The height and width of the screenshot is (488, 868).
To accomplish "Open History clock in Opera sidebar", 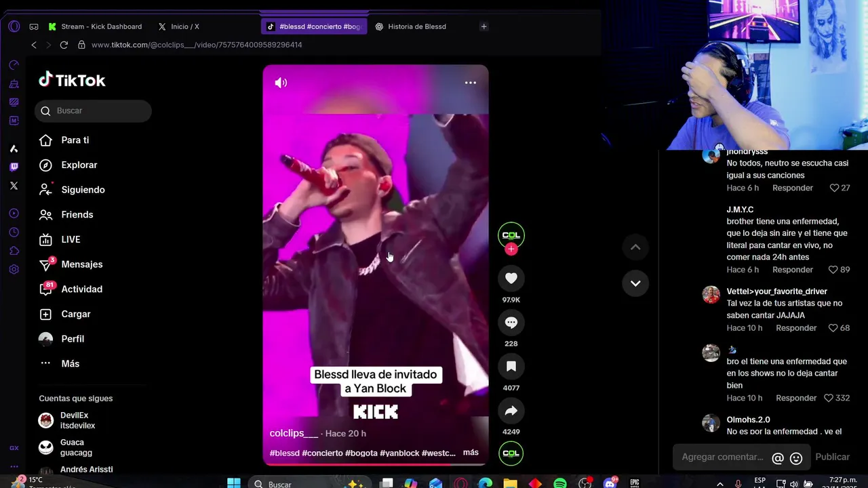I will pos(14,232).
